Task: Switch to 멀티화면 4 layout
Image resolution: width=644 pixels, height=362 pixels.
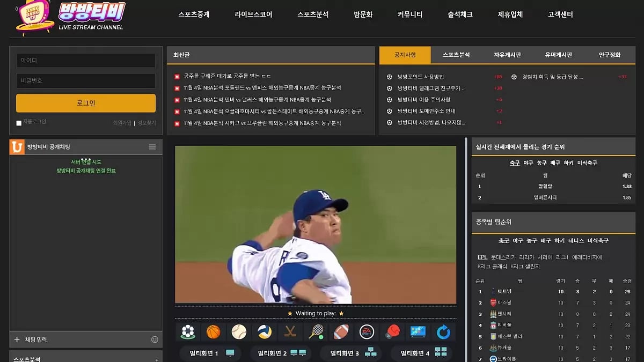Action: pos(422,353)
